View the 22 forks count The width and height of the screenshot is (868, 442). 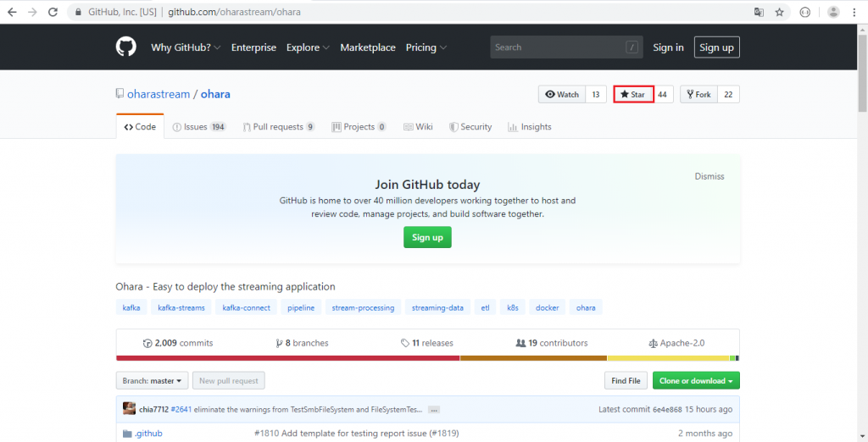[x=728, y=95]
